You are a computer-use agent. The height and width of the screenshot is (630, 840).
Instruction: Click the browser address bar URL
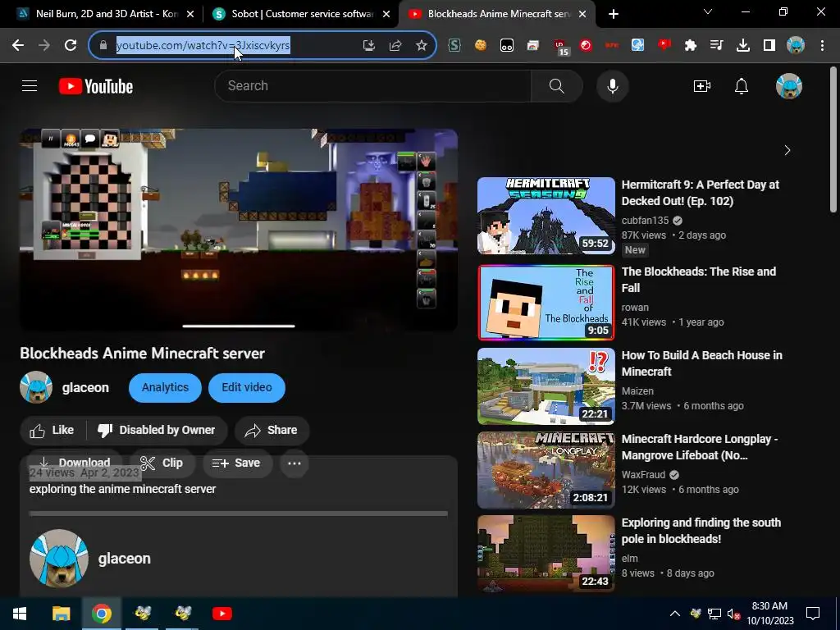203,46
